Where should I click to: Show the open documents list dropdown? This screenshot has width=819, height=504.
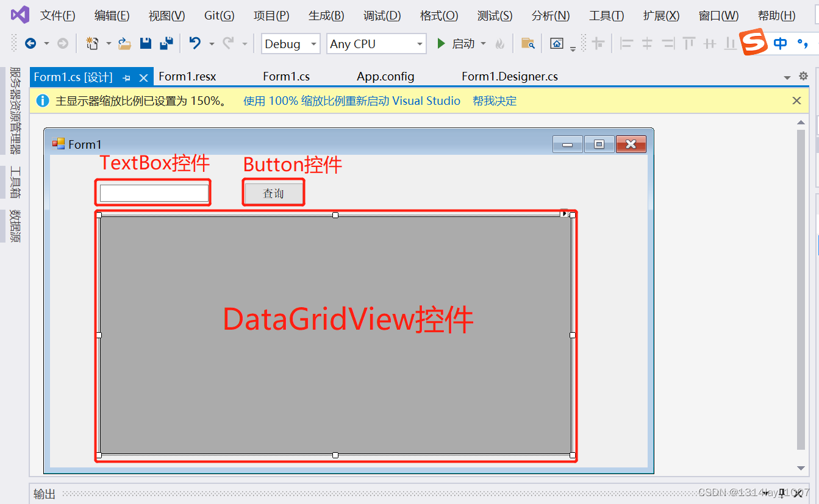tap(787, 77)
